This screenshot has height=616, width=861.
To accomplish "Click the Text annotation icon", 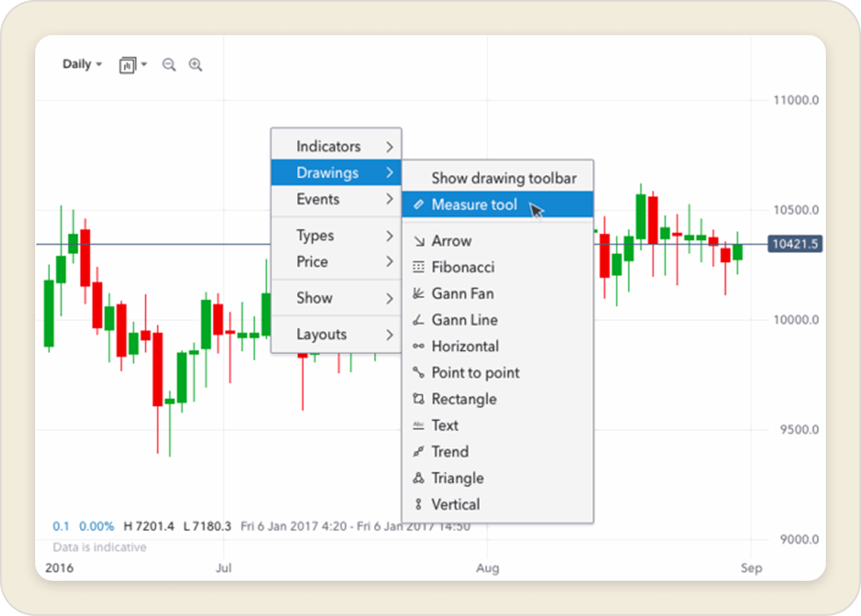I will click(x=418, y=425).
